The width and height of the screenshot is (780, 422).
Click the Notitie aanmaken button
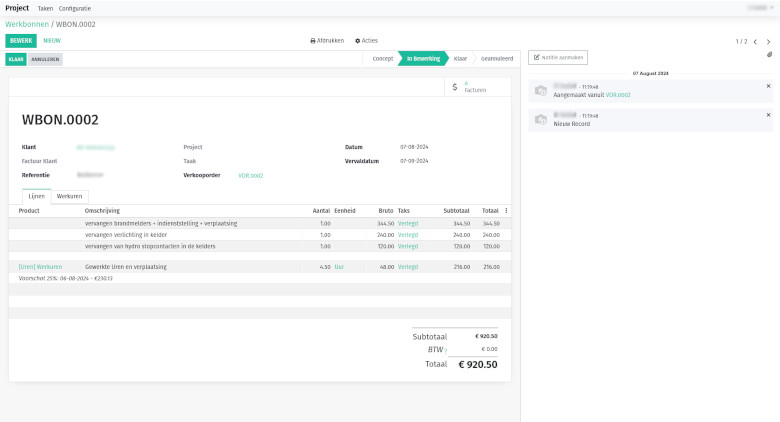[558, 58]
